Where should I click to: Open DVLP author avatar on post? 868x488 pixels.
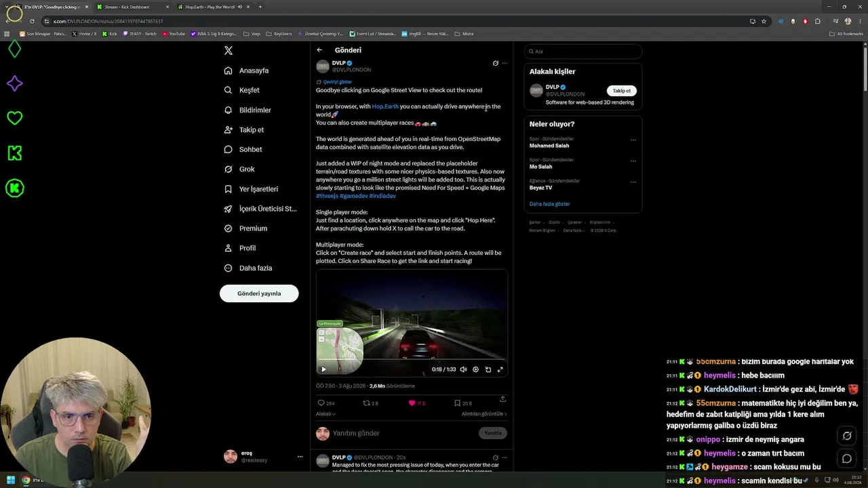pyautogui.click(x=323, y=66)
